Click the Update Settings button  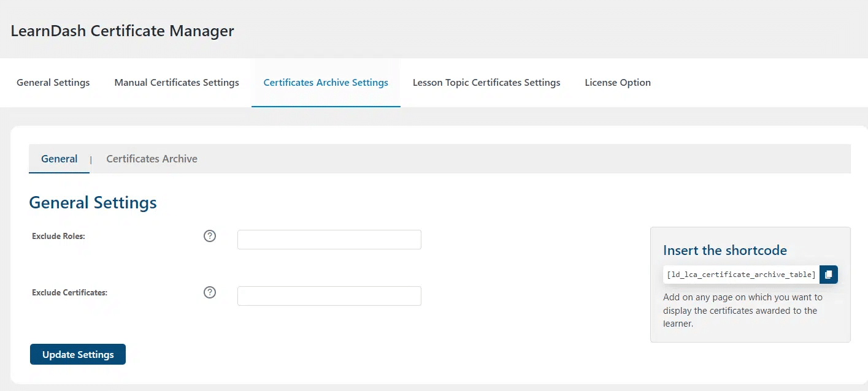[78, 354]
